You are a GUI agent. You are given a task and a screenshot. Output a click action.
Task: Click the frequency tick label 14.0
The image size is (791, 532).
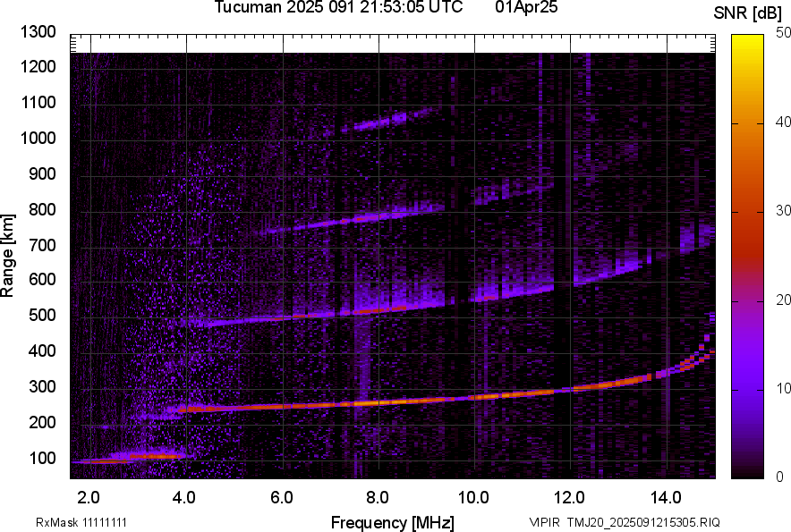(666, 498)
